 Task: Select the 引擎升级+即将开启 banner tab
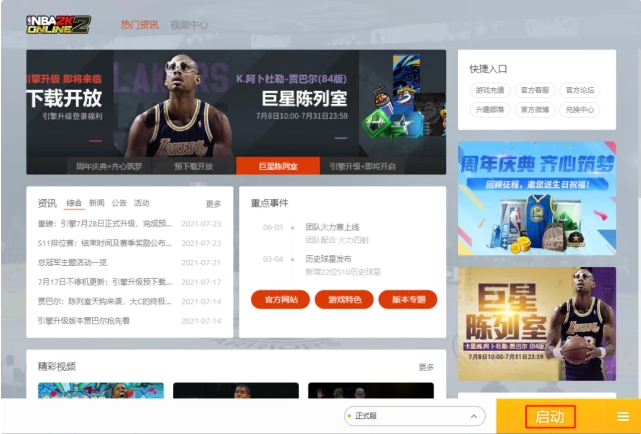coord(363,166)
